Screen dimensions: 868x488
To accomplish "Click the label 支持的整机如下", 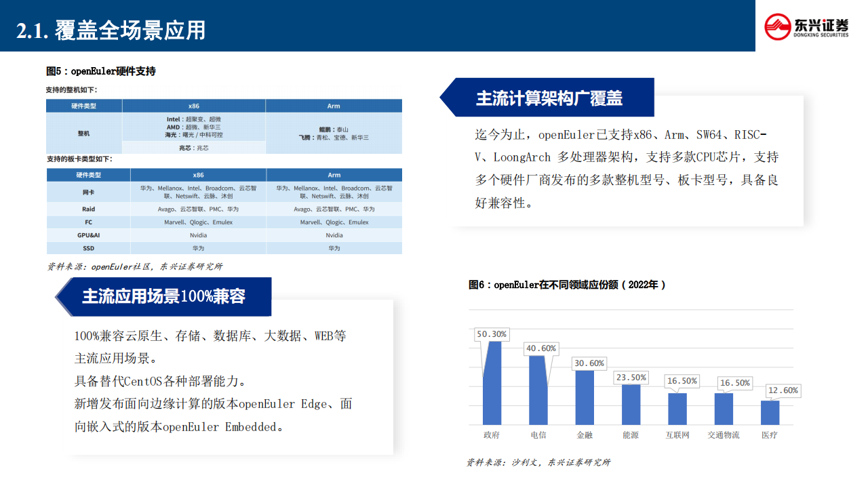I will pos(72,89).
